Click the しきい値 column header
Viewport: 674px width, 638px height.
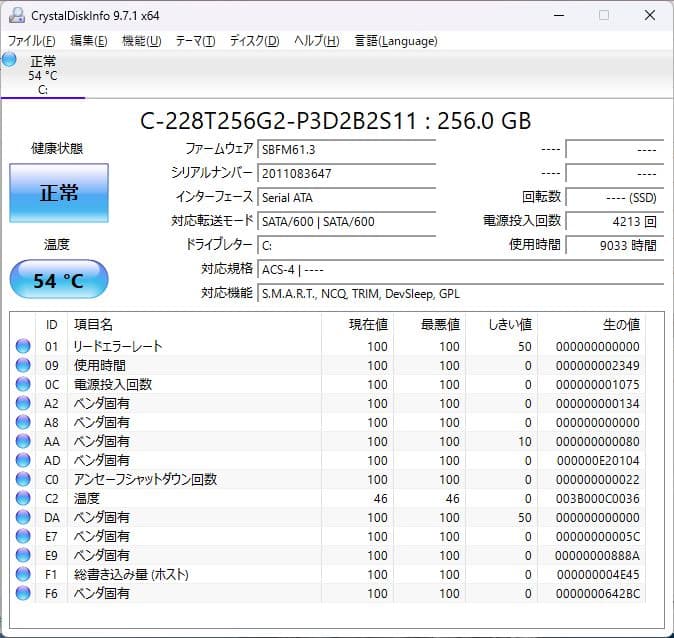[501, 325]
